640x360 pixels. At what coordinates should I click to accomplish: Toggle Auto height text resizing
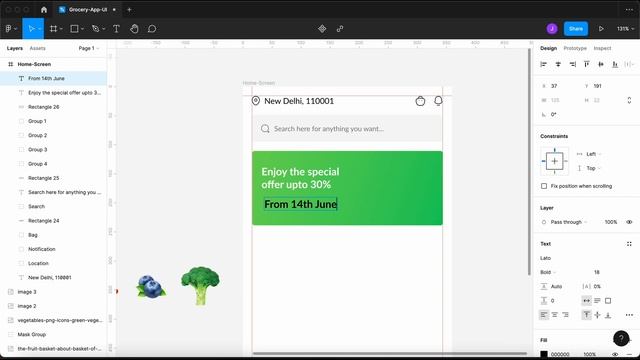pos(597,300)
